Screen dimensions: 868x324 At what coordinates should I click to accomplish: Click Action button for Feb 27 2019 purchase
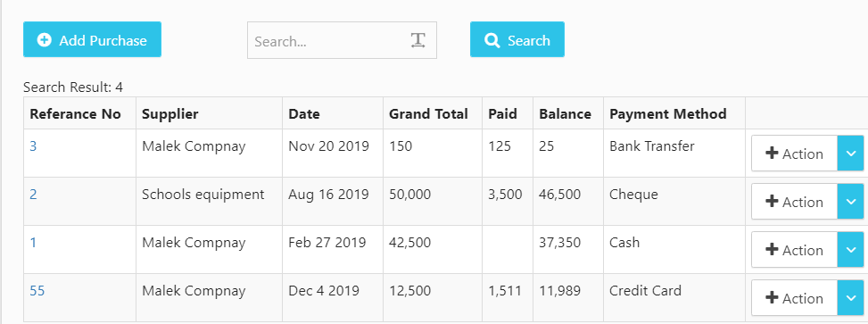pos(794,250)
